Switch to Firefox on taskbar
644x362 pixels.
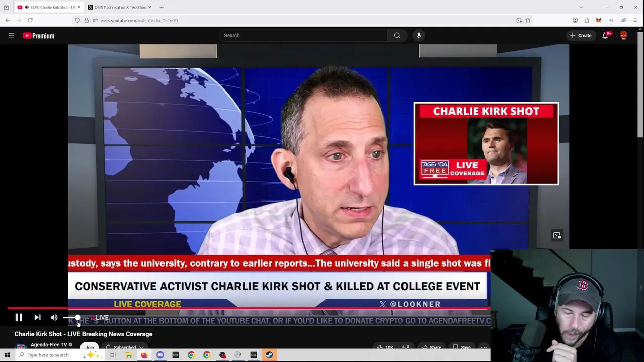[x=144, y=355]
